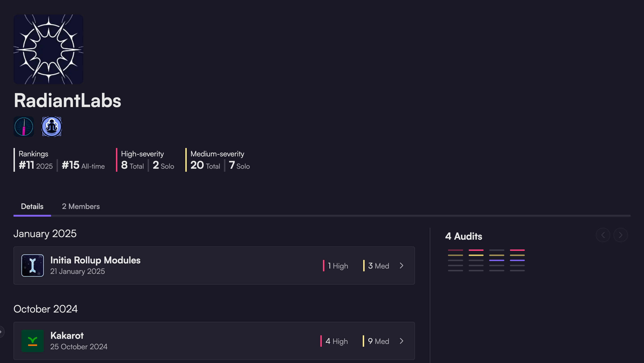Screen dimensions: 644x363
Task: Click the 9 Med count for Kakarot
Action: (378, 341)
